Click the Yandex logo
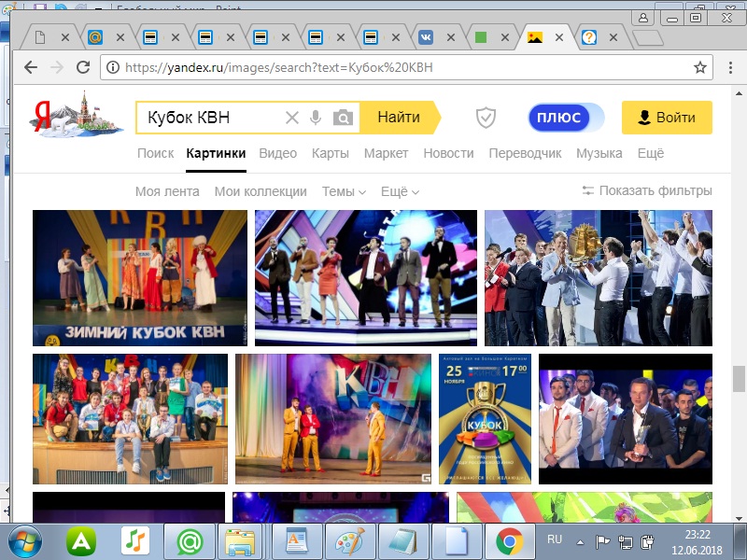747x560 pixels. click(x=77, y=114)
